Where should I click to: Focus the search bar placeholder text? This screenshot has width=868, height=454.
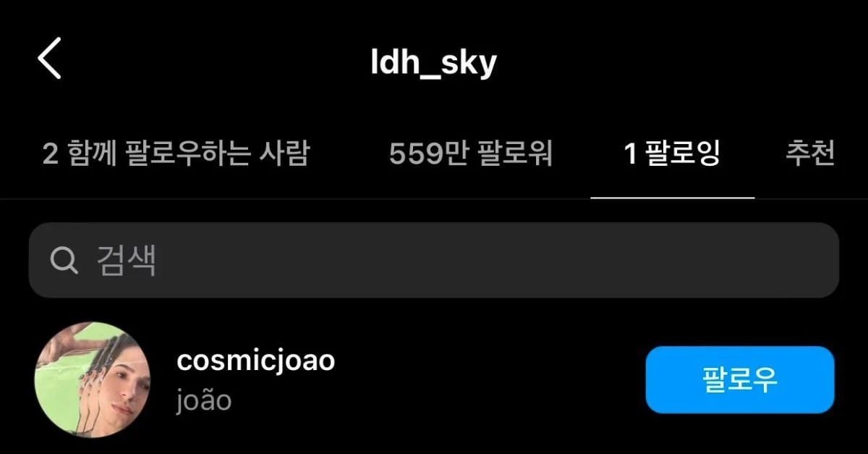(126, 260)
